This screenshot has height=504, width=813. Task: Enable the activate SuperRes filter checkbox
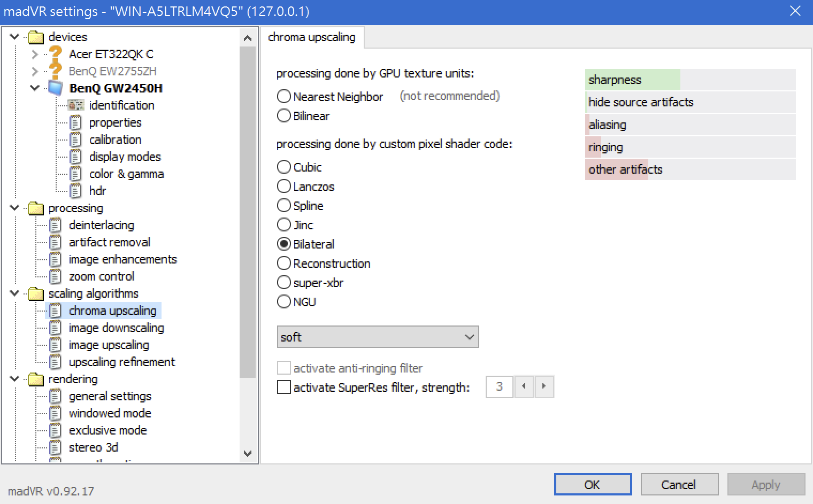tap(284, 387)
